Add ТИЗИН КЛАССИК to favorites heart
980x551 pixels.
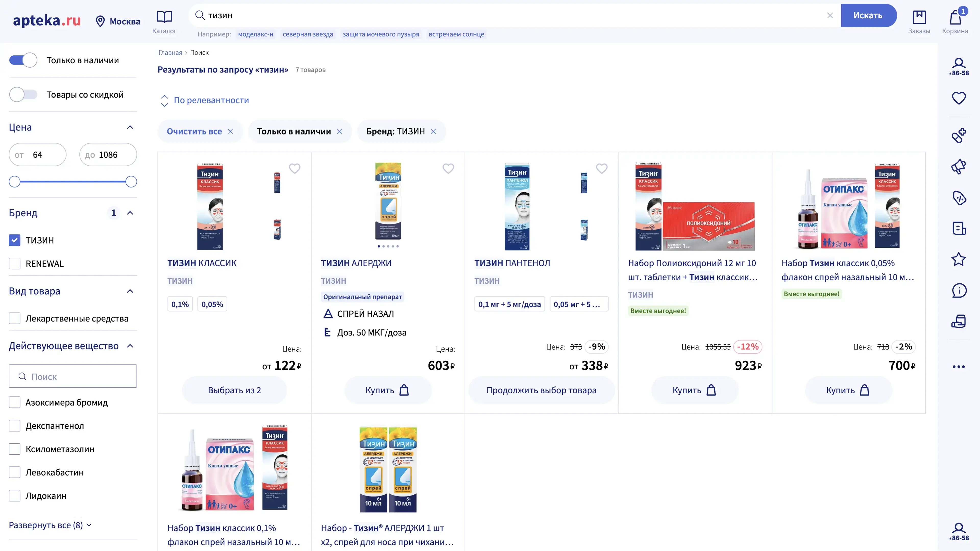(295, 168)
